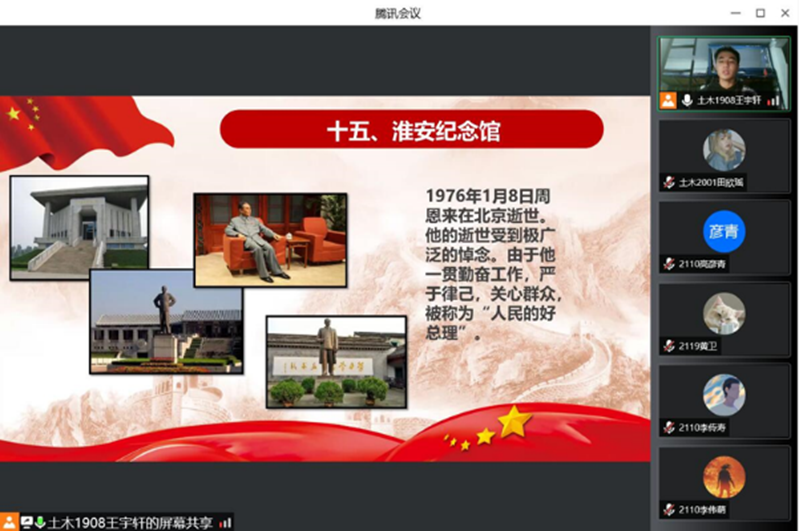Click the muted mic icon beside 2110周彦青
The width and height of the screenshot is (799, 531).
click(x=669, y=264)
